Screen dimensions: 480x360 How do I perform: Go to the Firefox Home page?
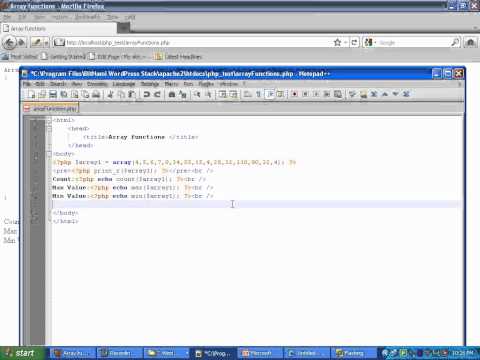click(470, 43)
